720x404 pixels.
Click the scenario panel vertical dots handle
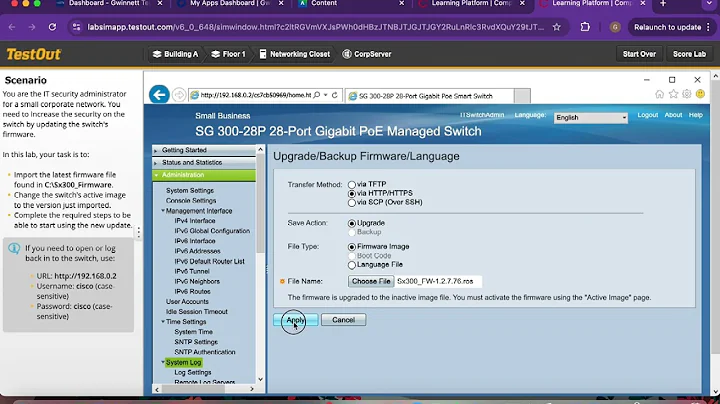click(139, 232)
